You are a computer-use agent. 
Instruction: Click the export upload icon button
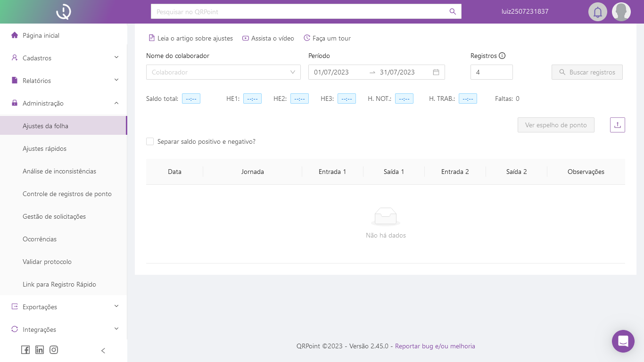[x=617, y=125]
